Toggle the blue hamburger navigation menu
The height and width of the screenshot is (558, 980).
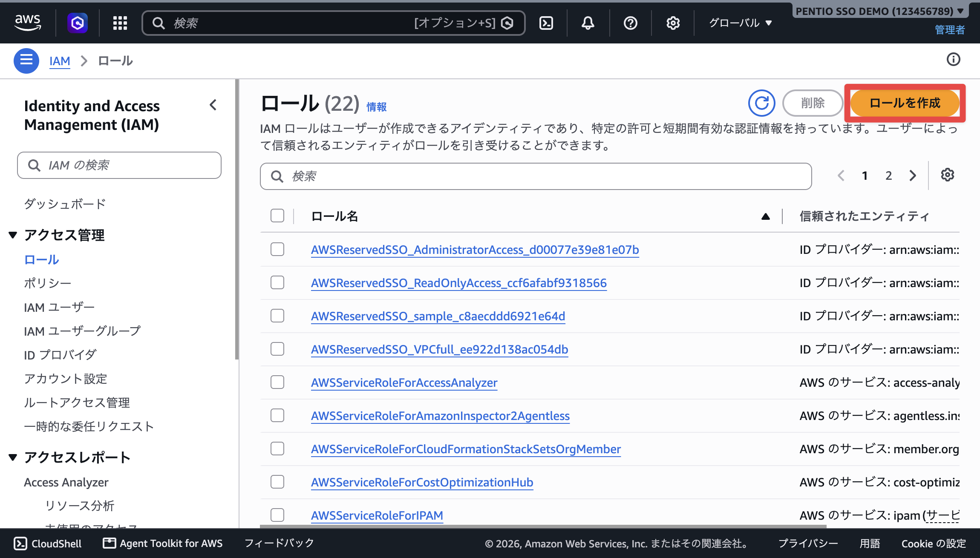26,60
